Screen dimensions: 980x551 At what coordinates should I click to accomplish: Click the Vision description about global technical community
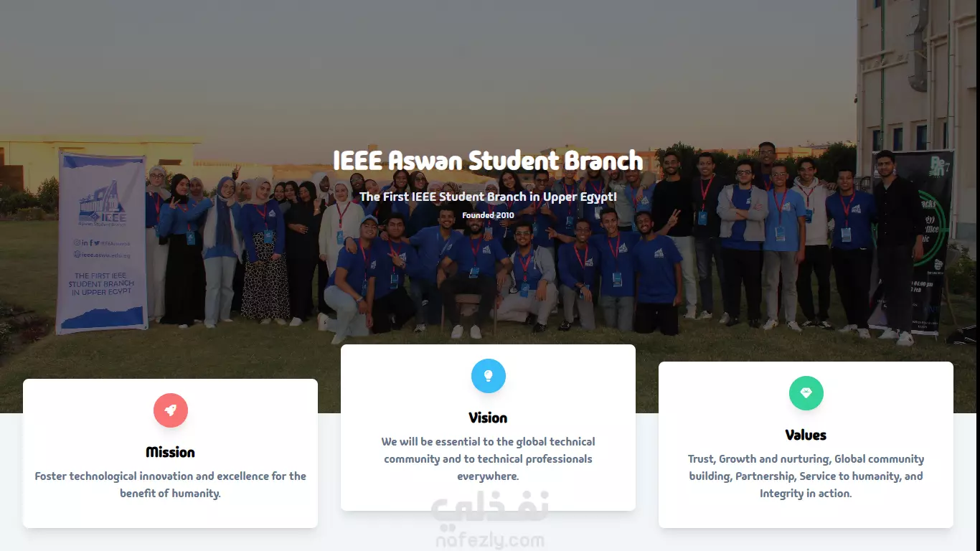(488, 459)
